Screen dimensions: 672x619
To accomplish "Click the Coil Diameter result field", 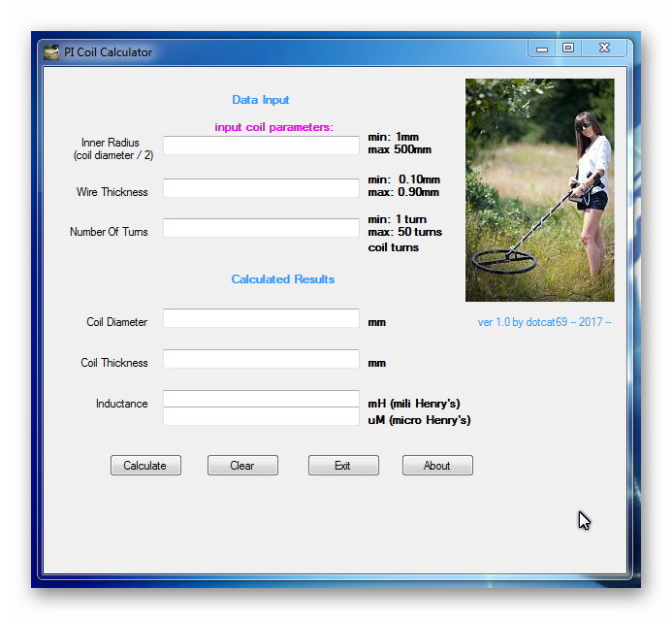I will (261, 318).
